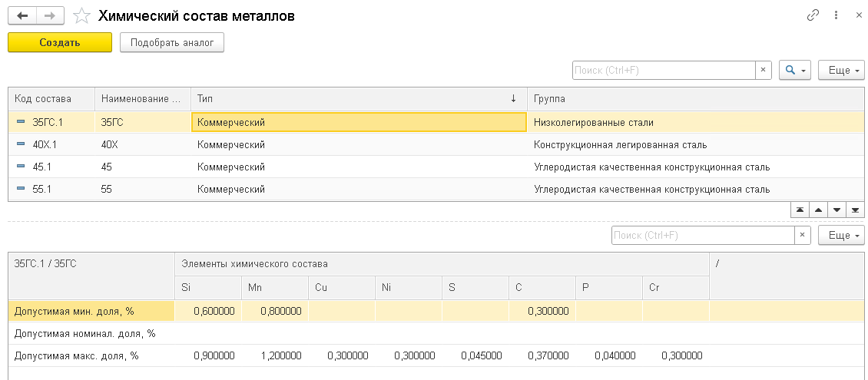
Task: Open the magnifier search dropdown
Action: click(795, 71)
